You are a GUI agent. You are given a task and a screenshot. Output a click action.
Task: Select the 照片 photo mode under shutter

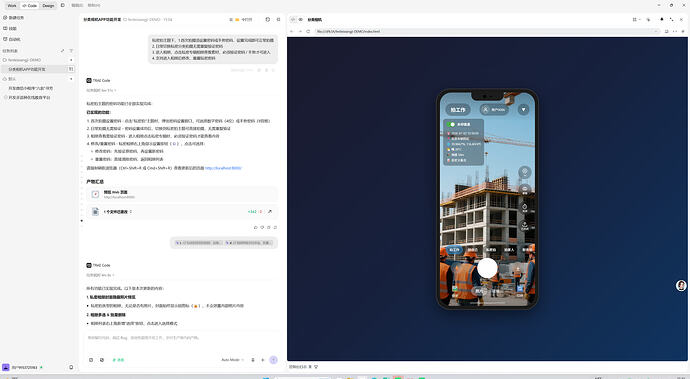pos(479,291)
